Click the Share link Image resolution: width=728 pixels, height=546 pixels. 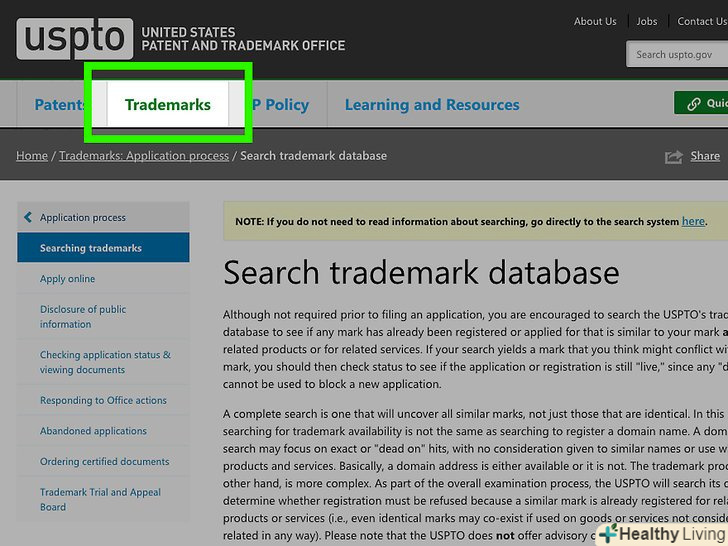tap(705, 156)
